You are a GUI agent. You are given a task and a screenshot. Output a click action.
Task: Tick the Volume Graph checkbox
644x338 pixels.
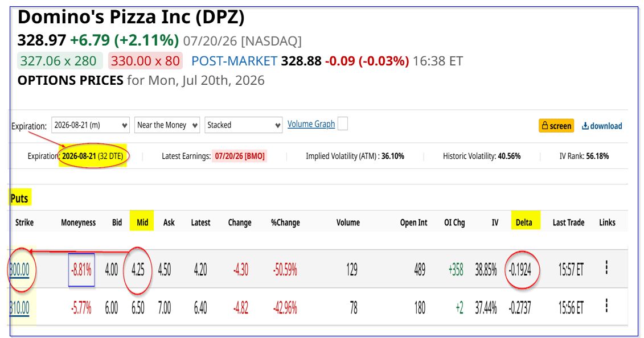343,123
